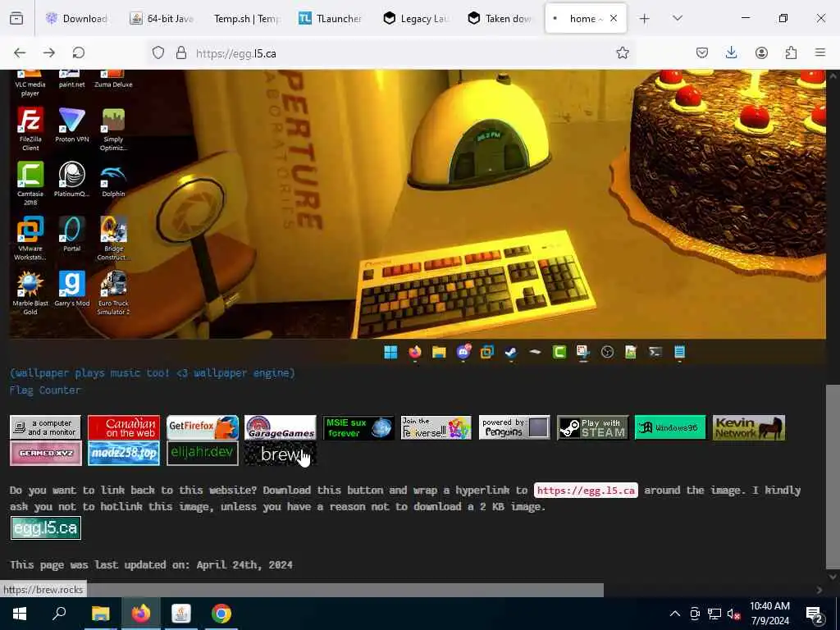Go forward to the next page

[x=49, y=52]
